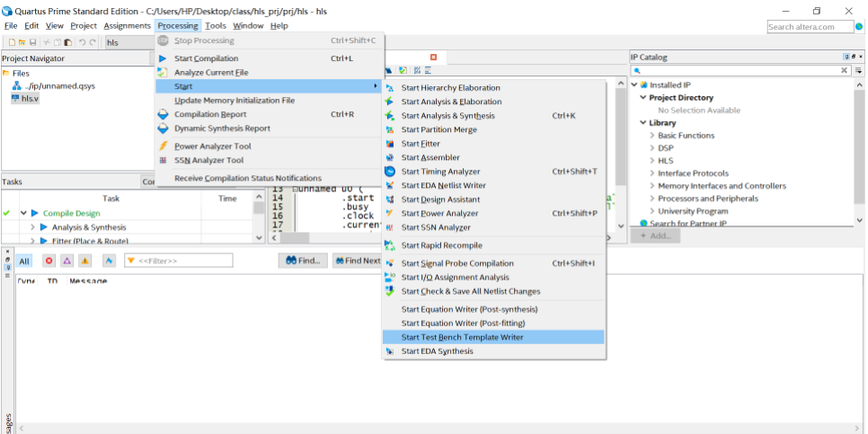Click the IP Catalog vertical scrollbar

[859, 152]
